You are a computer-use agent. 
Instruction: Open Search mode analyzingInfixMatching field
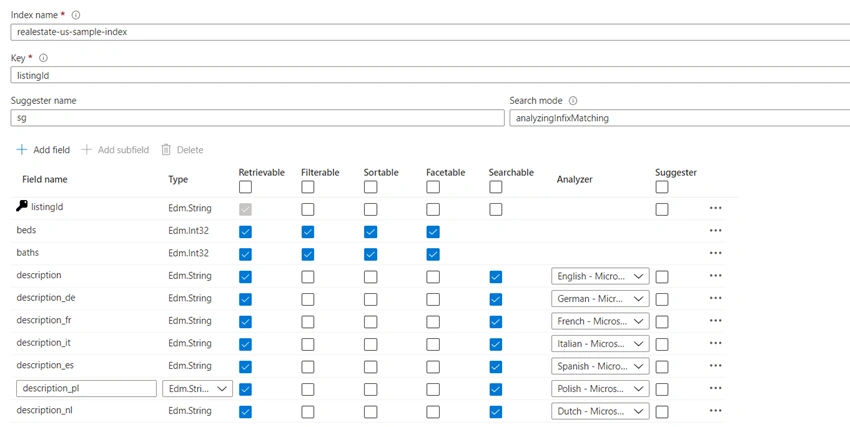pyautogui.click(x=680, y=118)
